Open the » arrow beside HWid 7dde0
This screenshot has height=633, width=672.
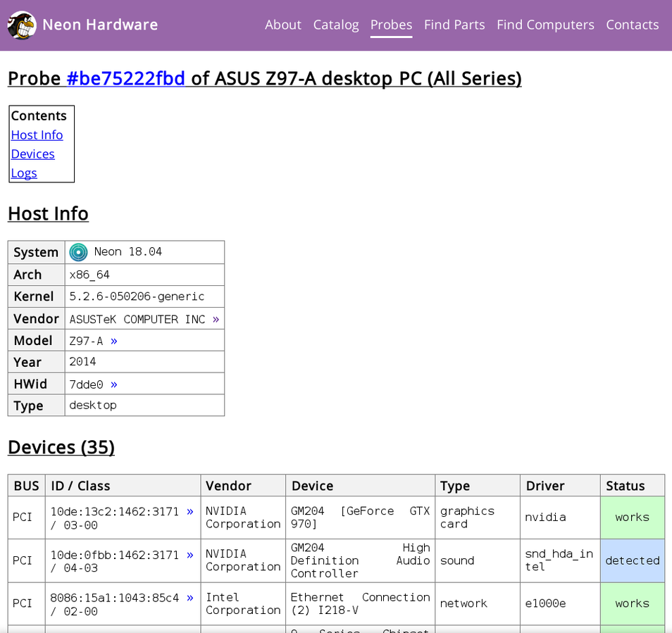[x=114, y=384]
